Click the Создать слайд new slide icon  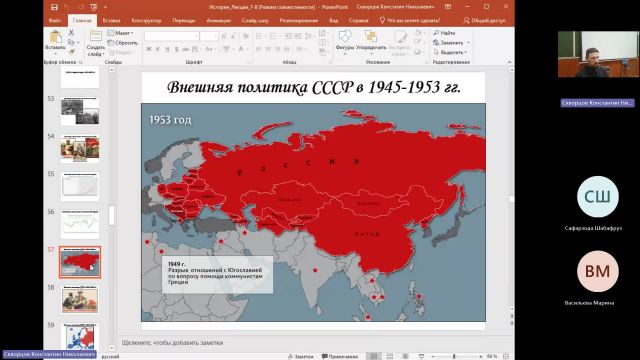pos(95,36)
